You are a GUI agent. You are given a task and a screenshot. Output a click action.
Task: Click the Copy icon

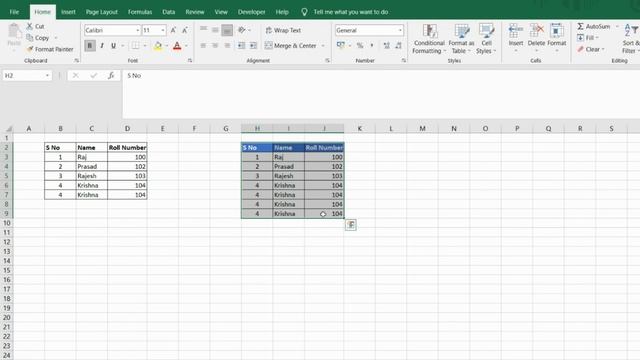(30, 38)
